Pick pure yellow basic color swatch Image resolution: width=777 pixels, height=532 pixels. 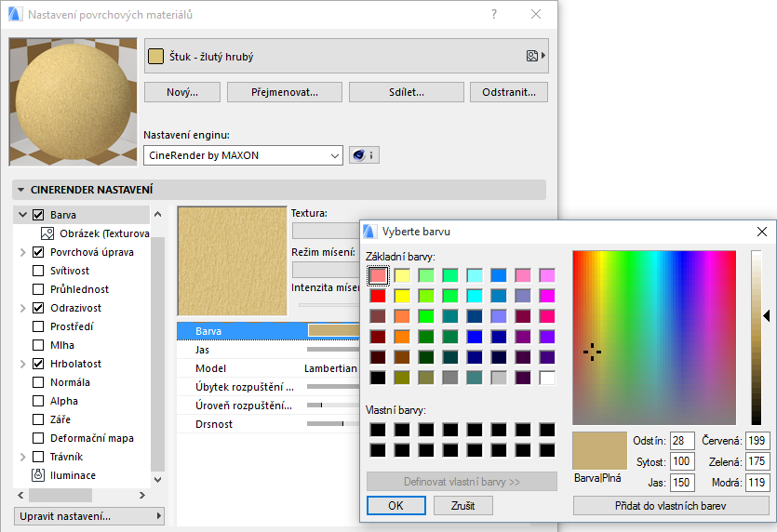pos(402,296)
